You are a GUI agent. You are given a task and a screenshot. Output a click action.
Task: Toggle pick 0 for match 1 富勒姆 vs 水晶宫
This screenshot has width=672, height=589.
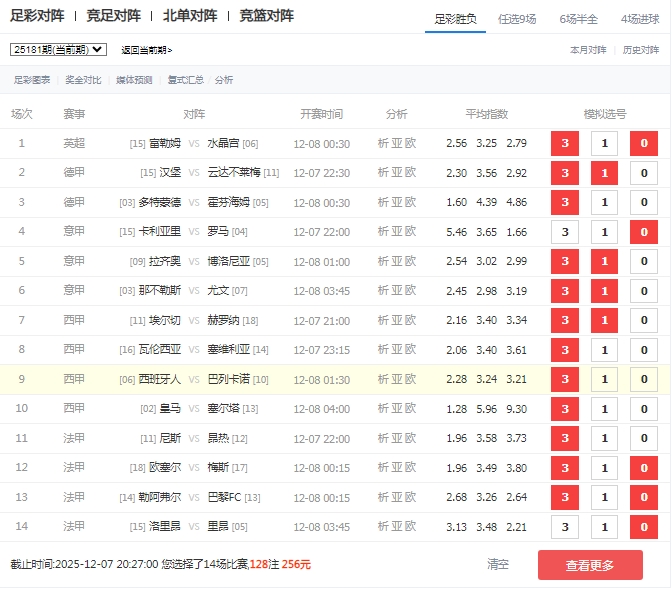click(x=644, y=144)
